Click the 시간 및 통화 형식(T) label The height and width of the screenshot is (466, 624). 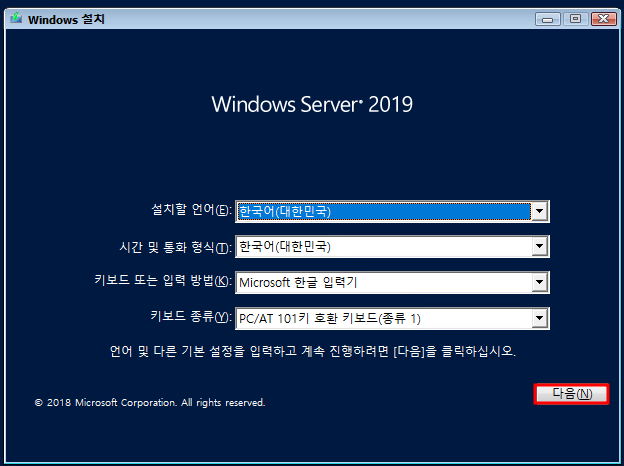point(176,248)
